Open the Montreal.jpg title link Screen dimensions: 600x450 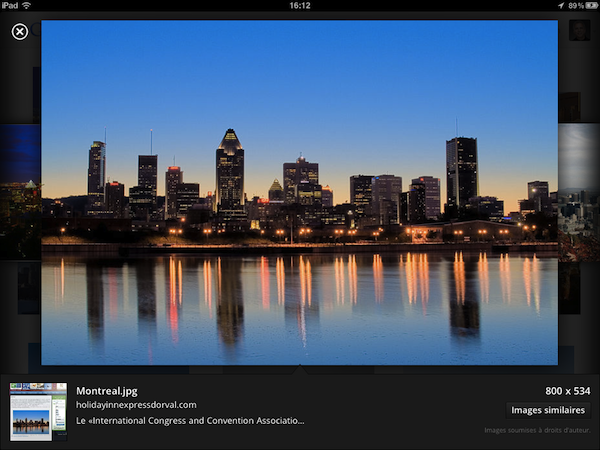pos(107,391)
